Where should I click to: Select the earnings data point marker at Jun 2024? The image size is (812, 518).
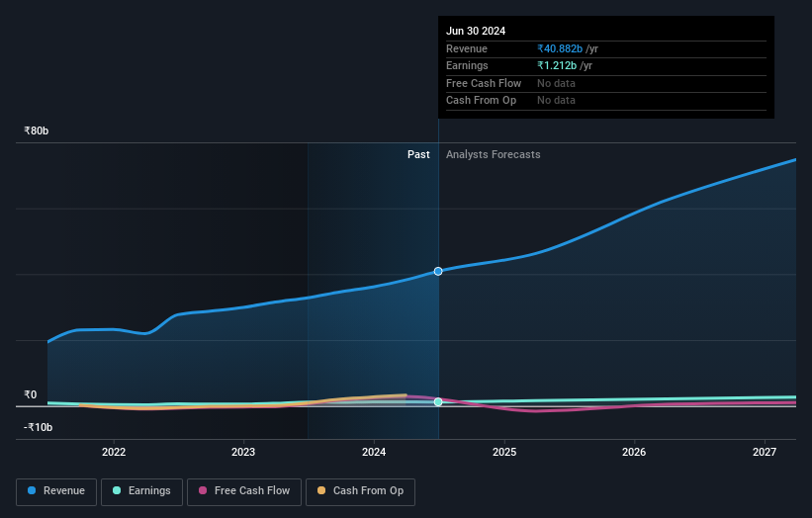point(438,402)
